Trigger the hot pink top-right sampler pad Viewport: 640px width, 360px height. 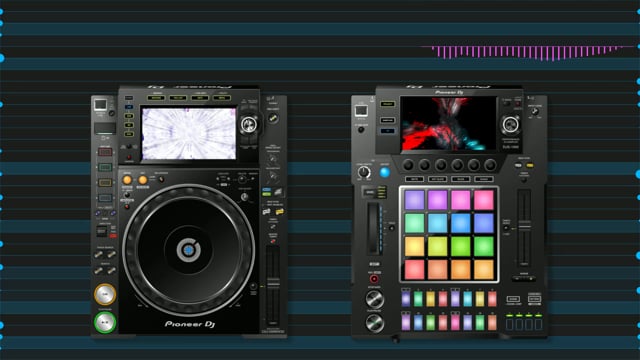tap(484, 200)
